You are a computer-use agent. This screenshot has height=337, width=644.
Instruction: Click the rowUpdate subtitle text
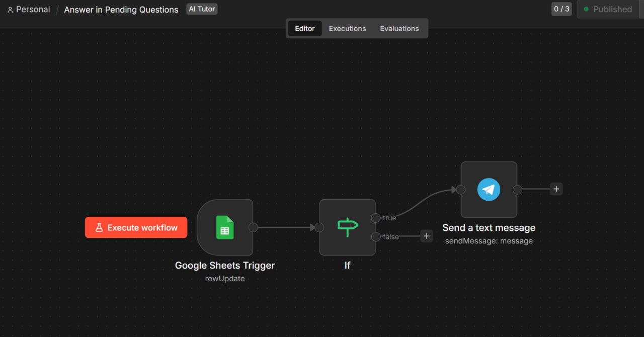coord(225,278)
